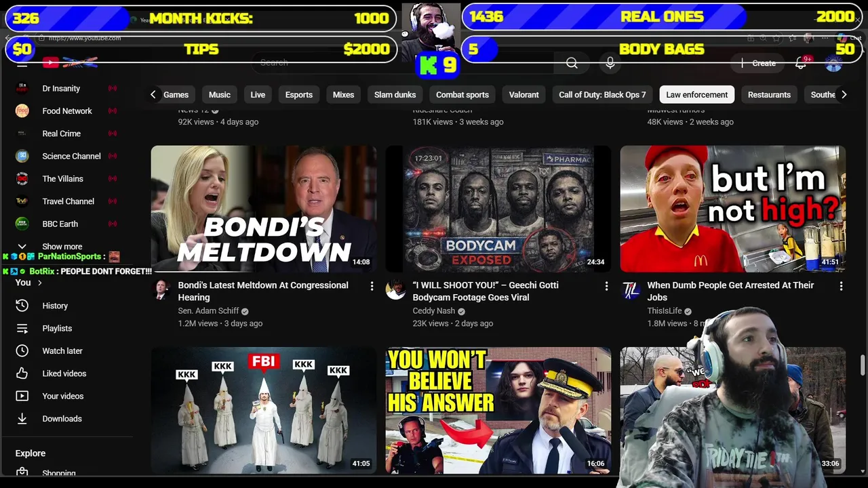Play the KKK FBI thumbnail video
868x488 pixels.
(x=264, y=411)
